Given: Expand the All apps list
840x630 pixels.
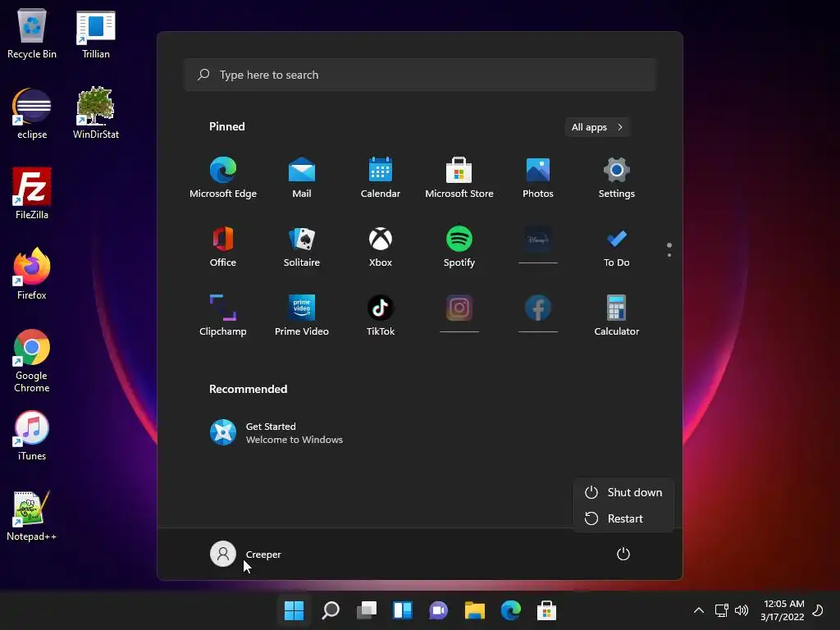Looking at the screenshot, I should (597, 127).
